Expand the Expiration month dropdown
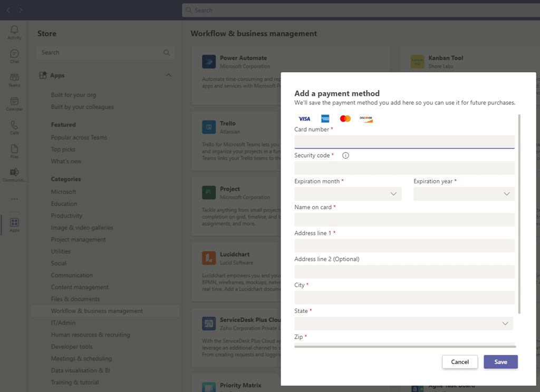This screenshot has height=392, width=540. pyautogui.click(x=348, y=194)
